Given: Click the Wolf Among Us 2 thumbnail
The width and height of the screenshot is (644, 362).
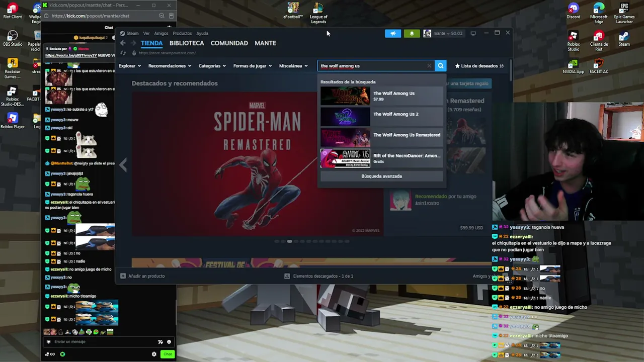Looking at the screenshot, I should [345, 117].
